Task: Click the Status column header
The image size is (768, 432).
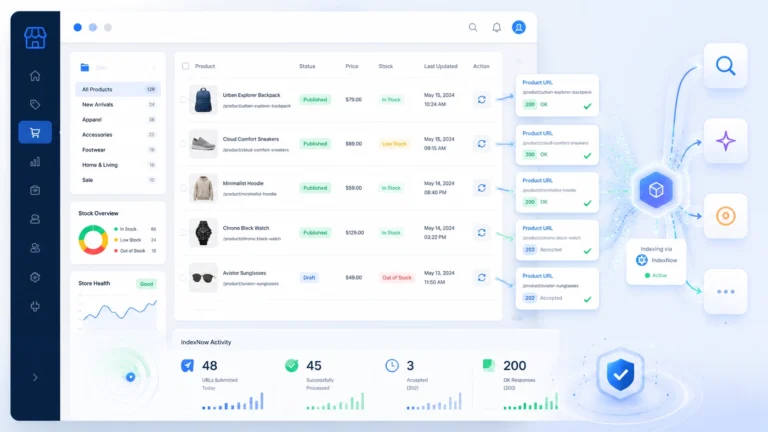Action: pyautogui.click(x=307, y=66)
